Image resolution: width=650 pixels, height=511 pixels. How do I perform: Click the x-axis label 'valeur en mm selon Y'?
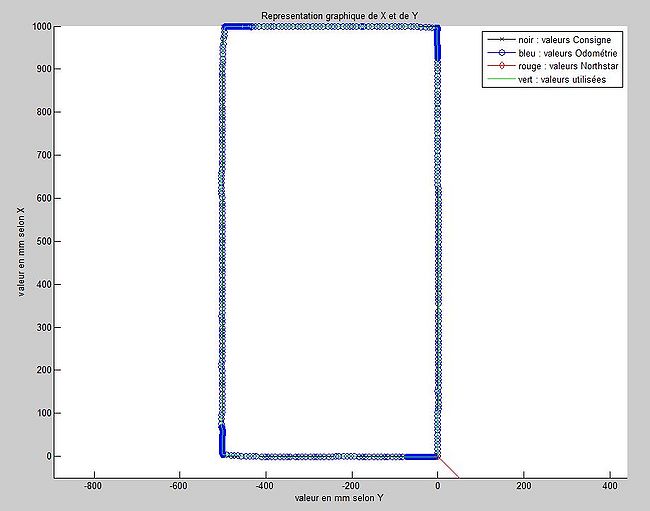coord(339,497)
